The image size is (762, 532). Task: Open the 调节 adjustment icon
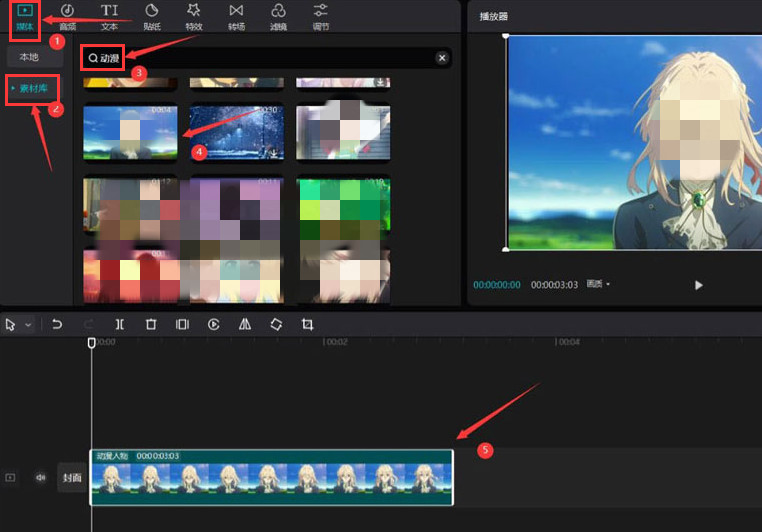tap(321, 17)
